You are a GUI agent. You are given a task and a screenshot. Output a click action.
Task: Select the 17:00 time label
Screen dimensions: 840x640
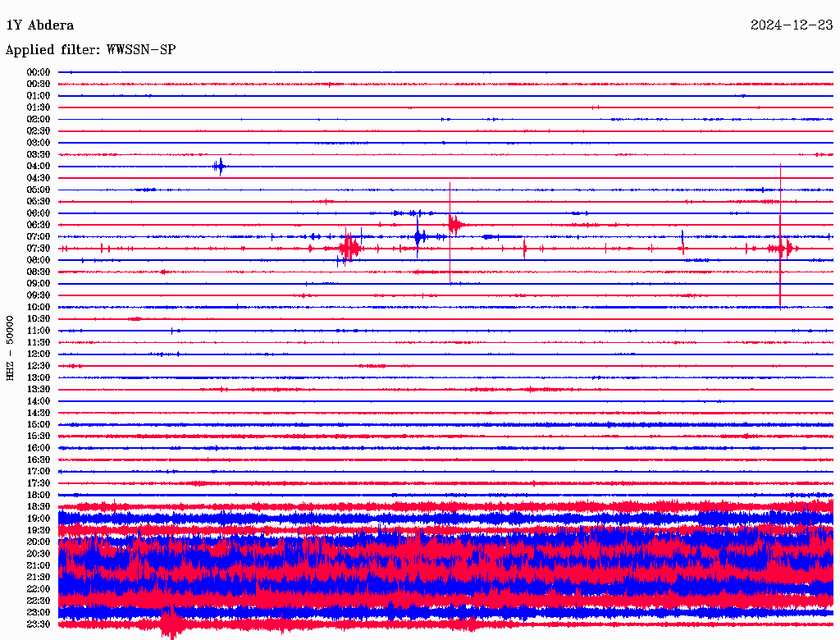[x=39, y=472]
